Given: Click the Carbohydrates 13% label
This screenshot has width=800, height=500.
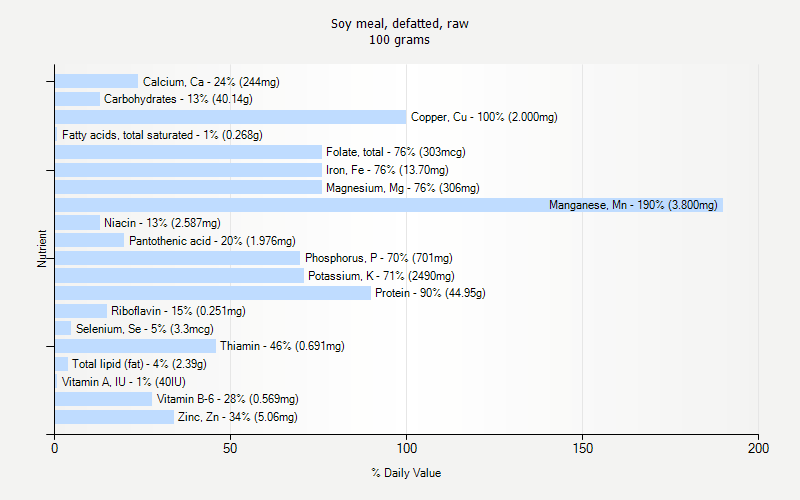Looking at the screenshot, I should (x=178, y=99).
